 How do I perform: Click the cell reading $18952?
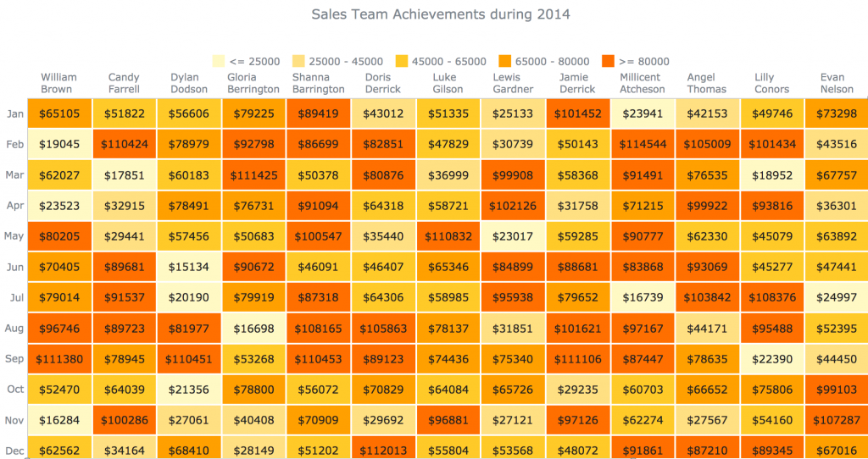(771, 175)
